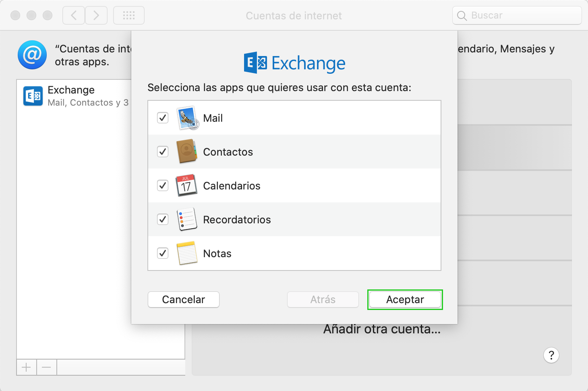Untick the Recordatorios checkbox
This screenshot has width=588, height=391.
163,219
